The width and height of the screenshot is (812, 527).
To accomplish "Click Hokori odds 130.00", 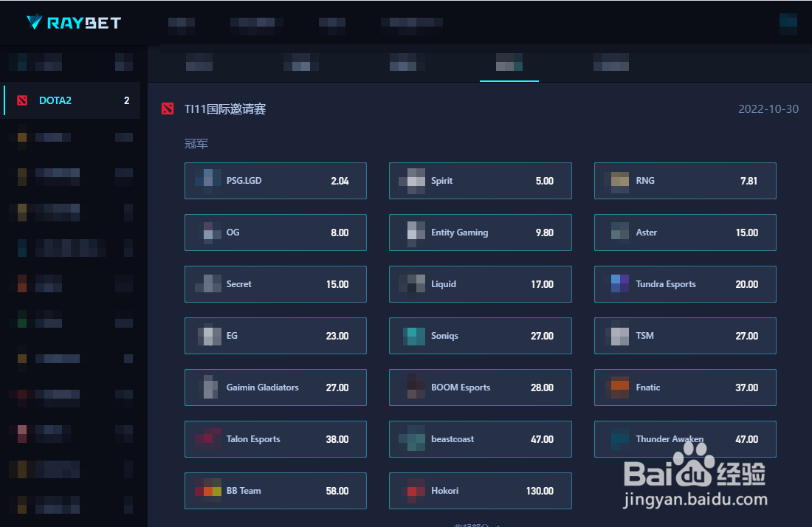I will 480,491.
